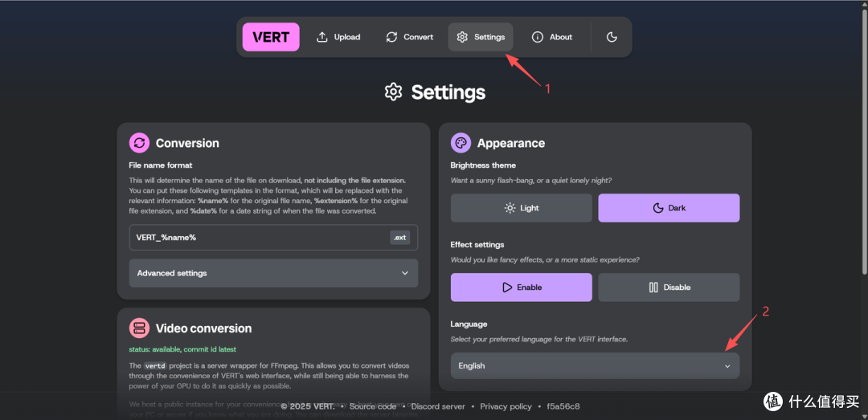Click the .ext badge in filename field

[399, 238]
